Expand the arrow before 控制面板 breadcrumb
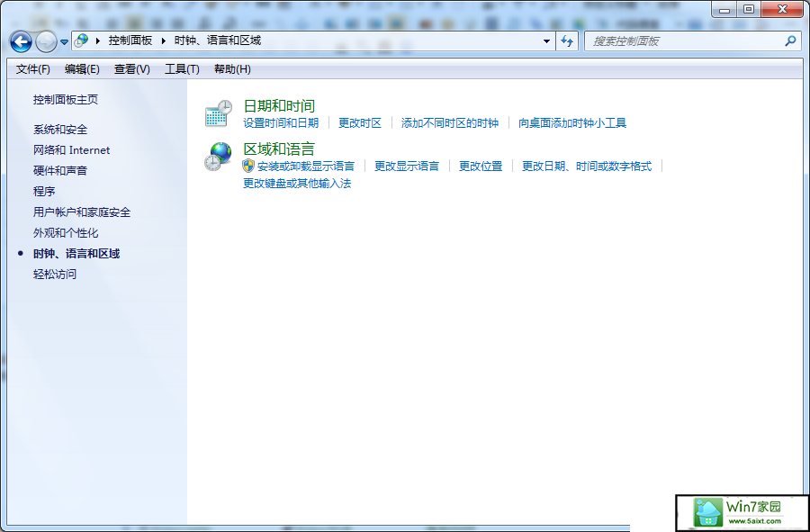 point(97,41)
